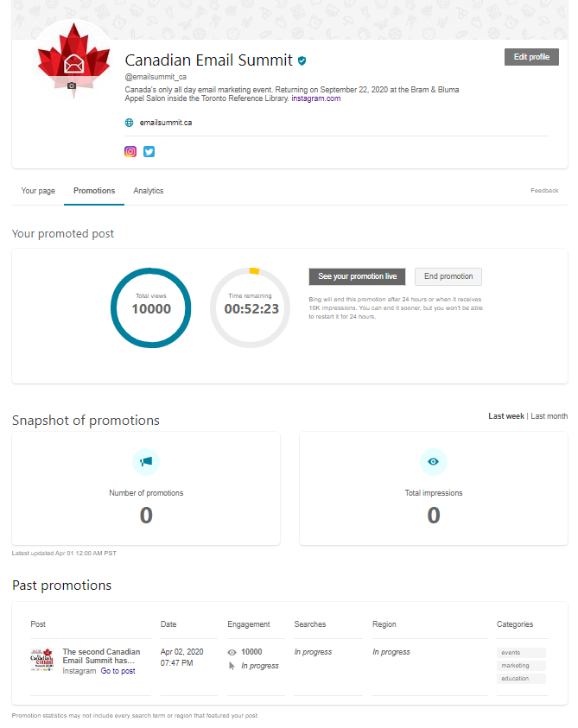Click the globe icon beside emailsummit.ca
Screen dimensions: 578x728
point(130,123)
